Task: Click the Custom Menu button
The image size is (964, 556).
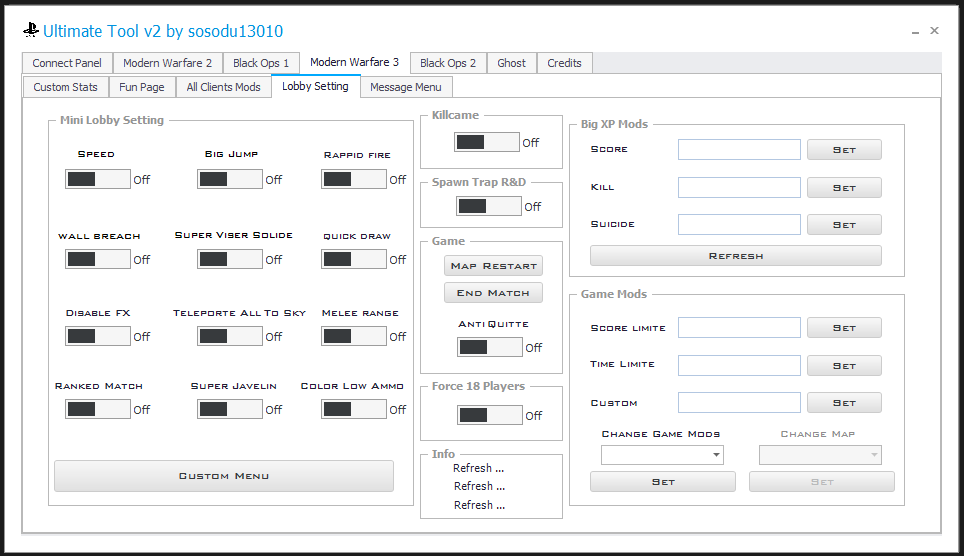Action: [x=224, y=476]
